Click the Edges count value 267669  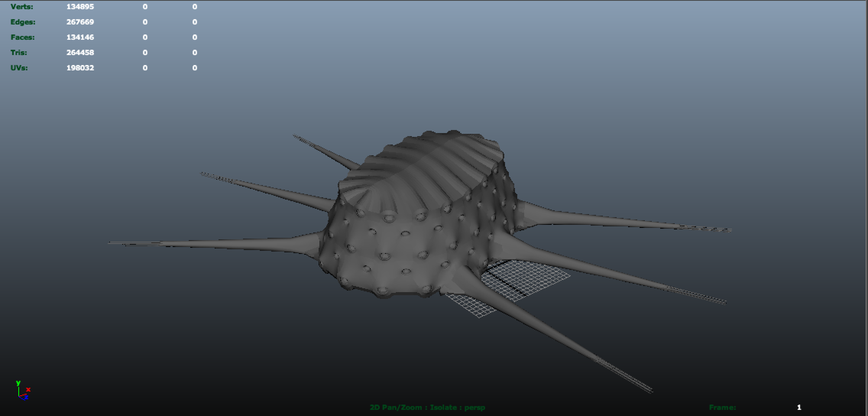(80, 22)
